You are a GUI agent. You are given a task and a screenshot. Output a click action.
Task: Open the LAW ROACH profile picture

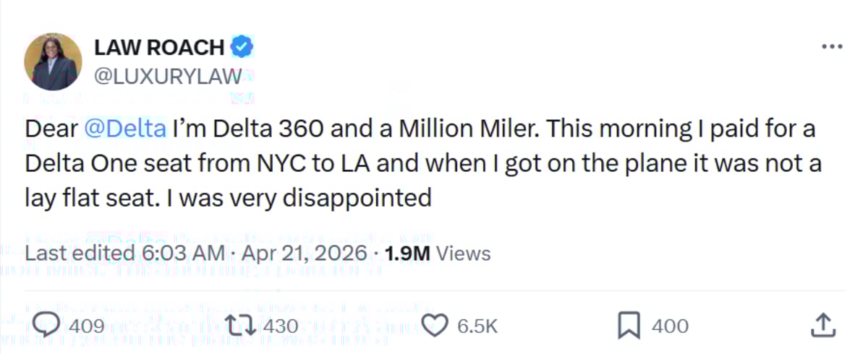[53, 61]
